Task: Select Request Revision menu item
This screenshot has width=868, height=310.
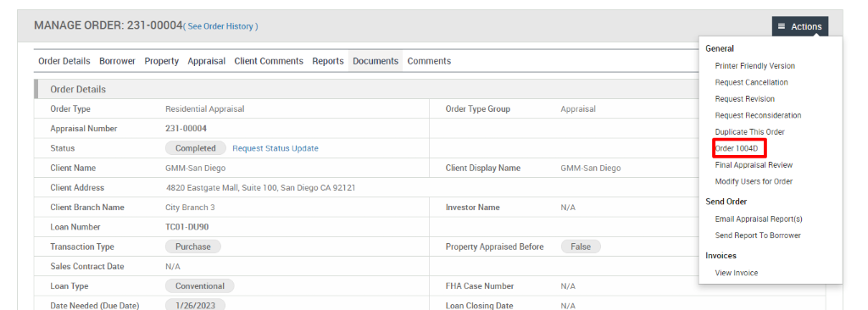Action: [x=744, y=99]
